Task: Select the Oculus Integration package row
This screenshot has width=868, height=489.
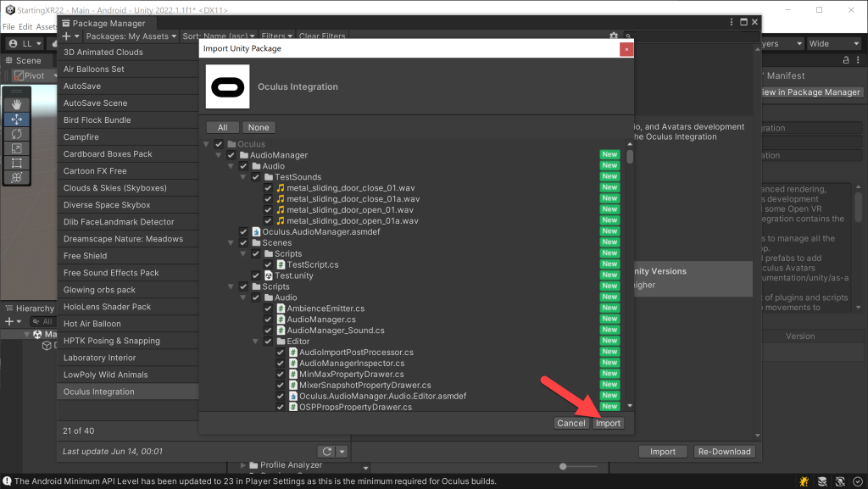Action: 128,392
